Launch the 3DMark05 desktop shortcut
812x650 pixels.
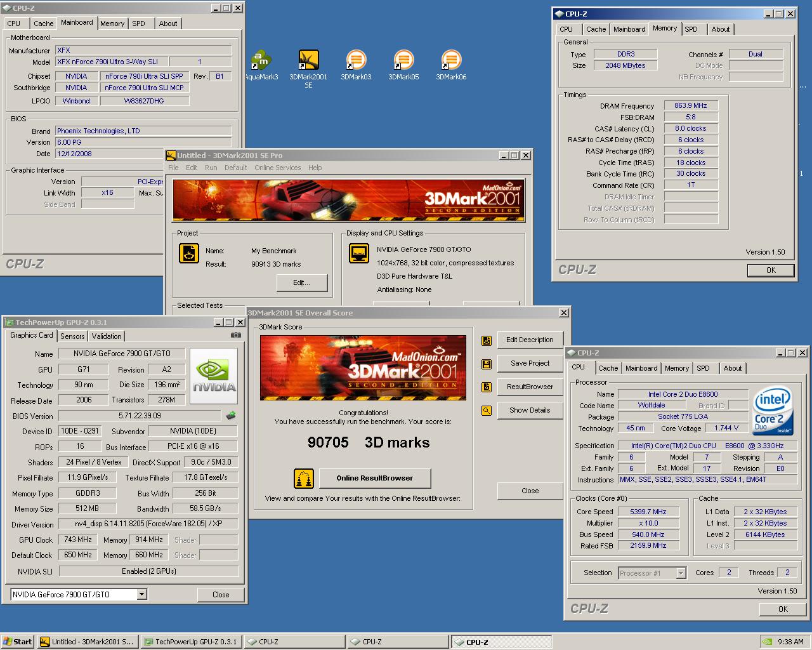click(403, 65)
